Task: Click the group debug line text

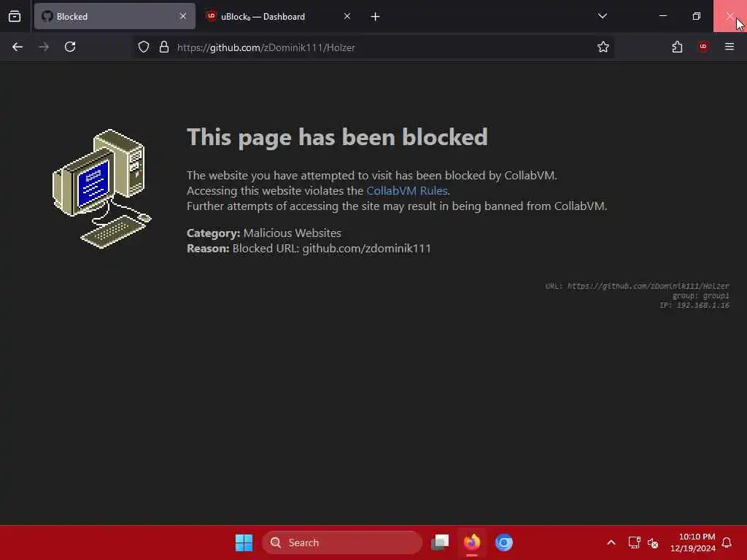Action: 700,296
